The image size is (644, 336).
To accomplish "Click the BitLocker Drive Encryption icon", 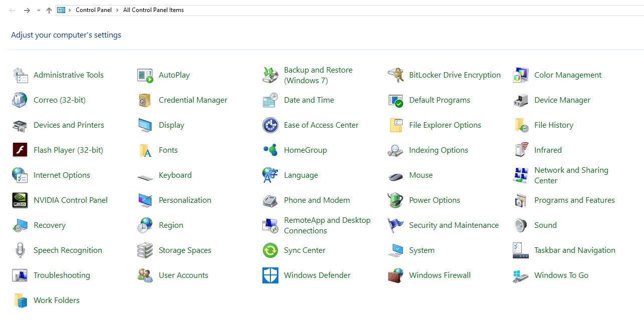I will tap(396, 75).
